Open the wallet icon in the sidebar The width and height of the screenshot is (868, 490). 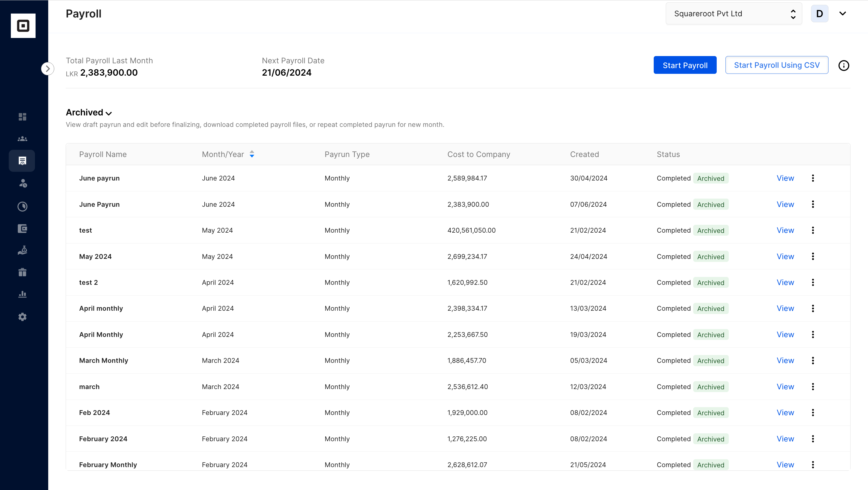[23, 228]
